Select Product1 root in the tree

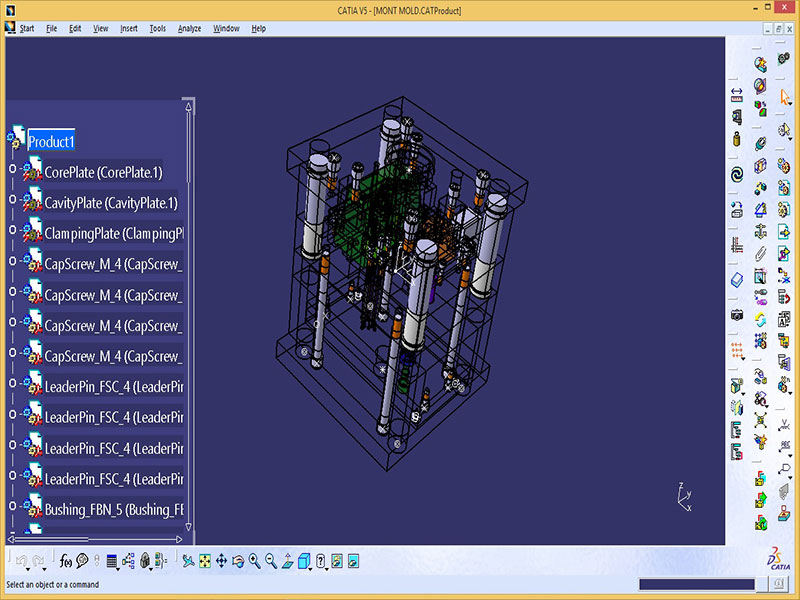[51, 141]
